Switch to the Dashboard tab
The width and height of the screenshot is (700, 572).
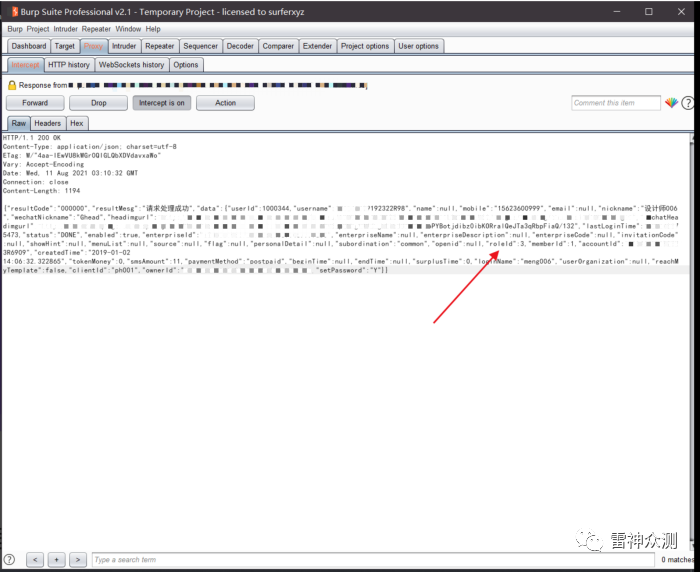coord(29,46)
